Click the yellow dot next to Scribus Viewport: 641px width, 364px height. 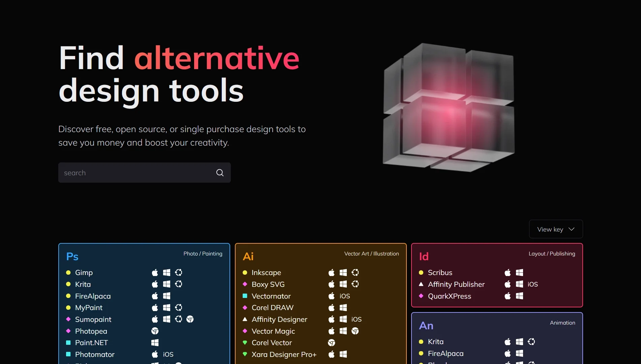421,272
